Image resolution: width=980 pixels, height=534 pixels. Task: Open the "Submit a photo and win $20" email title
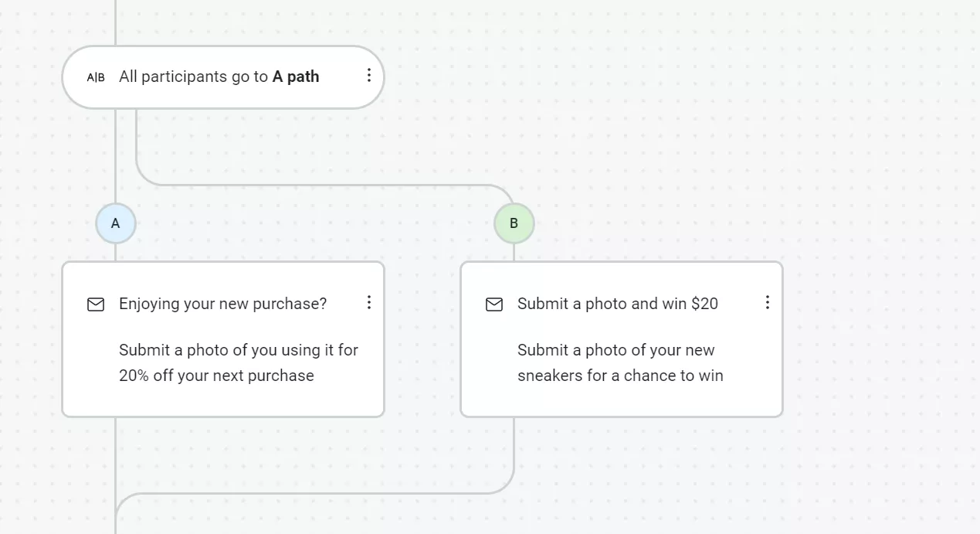click(x=618, y=304)
